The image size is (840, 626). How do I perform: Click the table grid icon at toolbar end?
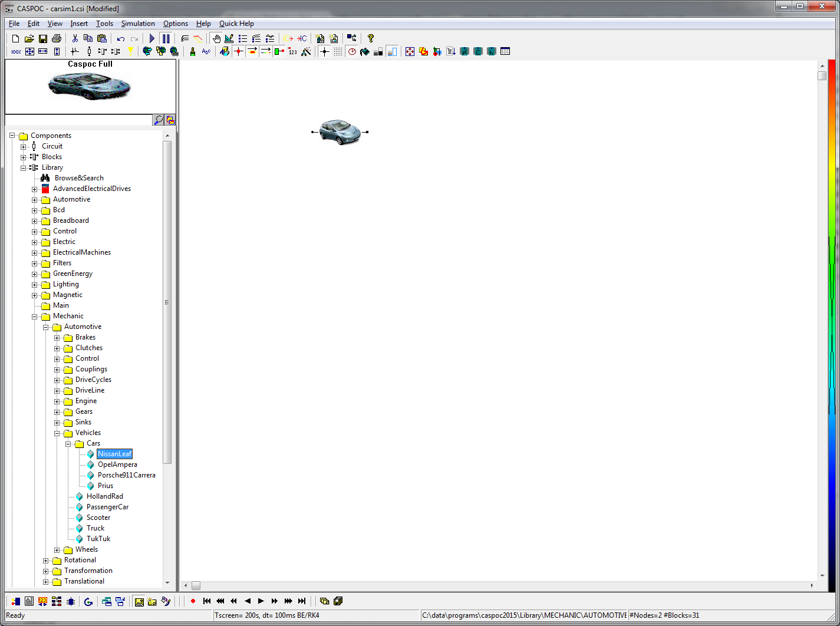[x=505, y=51]
